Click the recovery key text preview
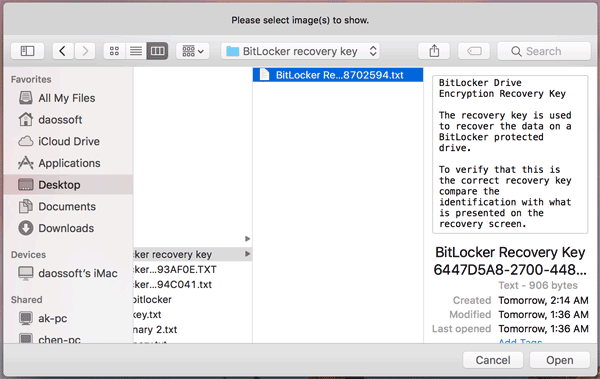 point(510,154)
